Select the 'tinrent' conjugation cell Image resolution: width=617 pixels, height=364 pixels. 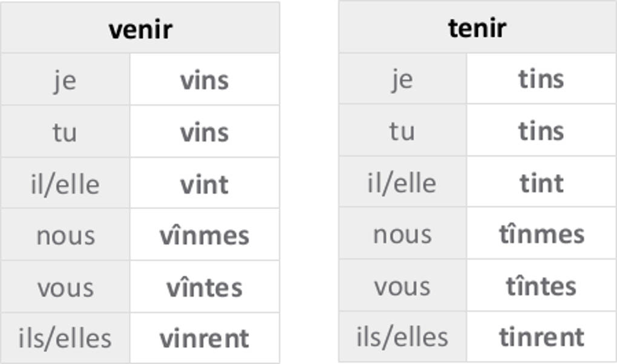[541, 337]
